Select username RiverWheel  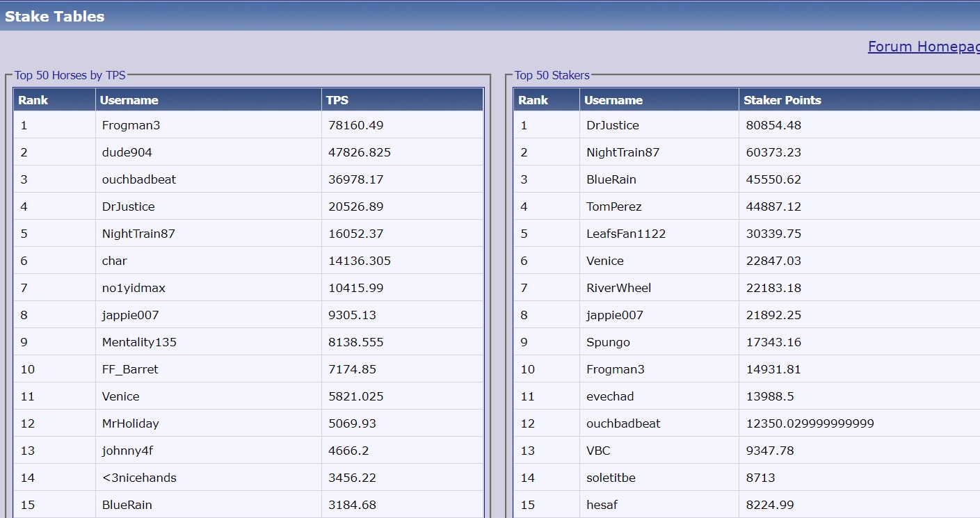(618, 288)
